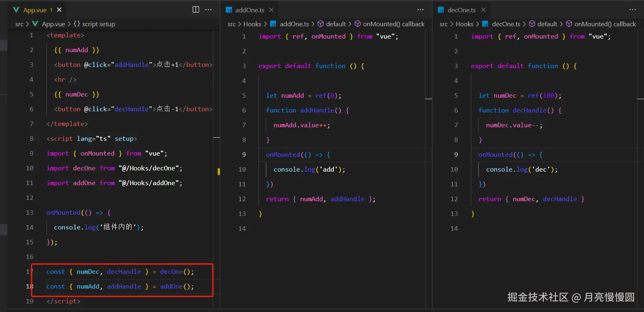Click 'return { numAdd, addHandle }' line

coord(320,199)
